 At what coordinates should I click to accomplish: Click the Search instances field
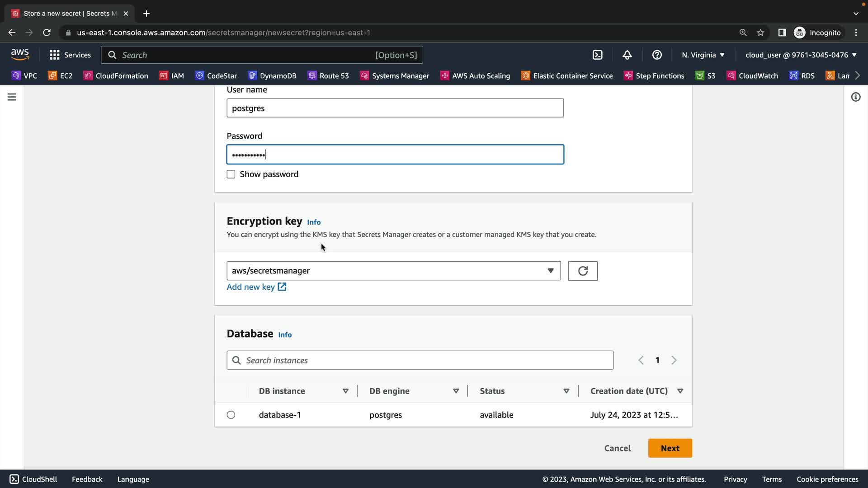point(420,360)
